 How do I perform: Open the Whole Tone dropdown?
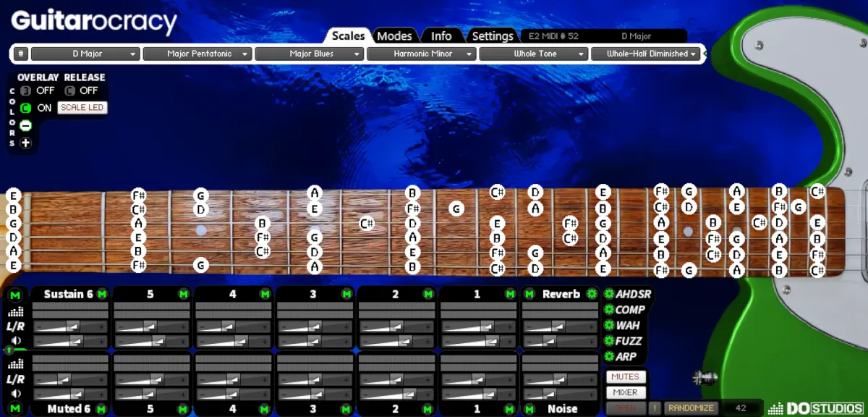[534, 54]
